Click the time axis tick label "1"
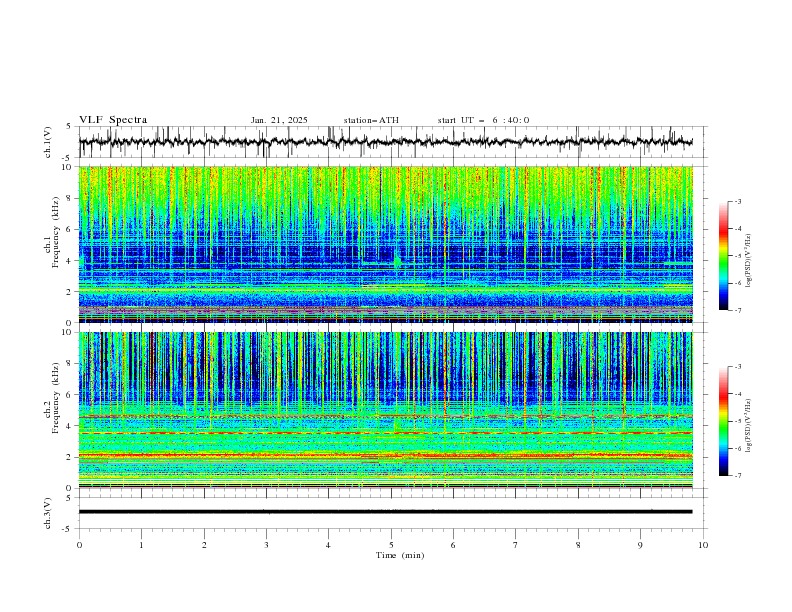The width and height of the screenshot is (792, 612). [141, 545]
